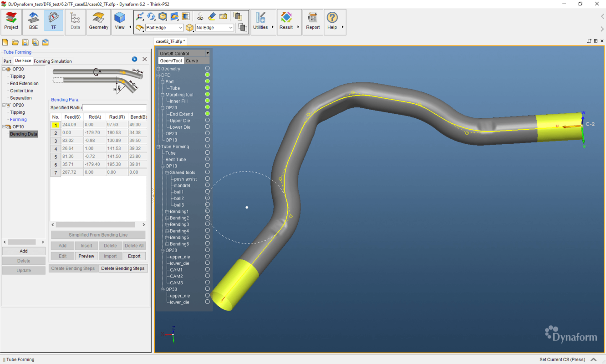Open the BSE module

pos(32,20)
